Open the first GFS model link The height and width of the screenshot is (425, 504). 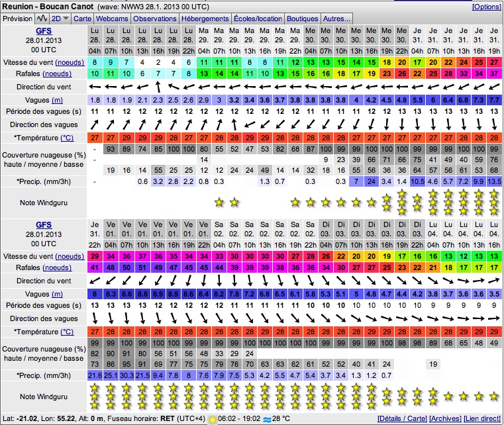(x=43, y=30)
